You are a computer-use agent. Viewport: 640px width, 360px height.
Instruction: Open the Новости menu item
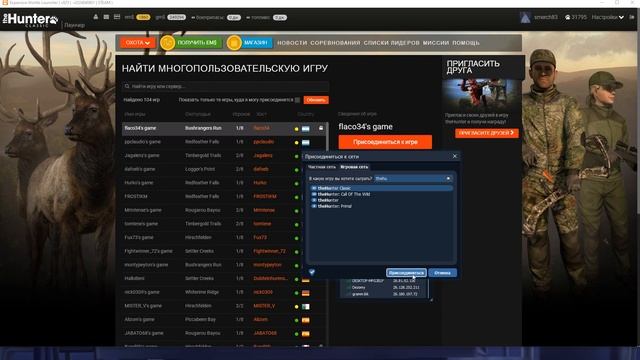(x=292, y=42)
